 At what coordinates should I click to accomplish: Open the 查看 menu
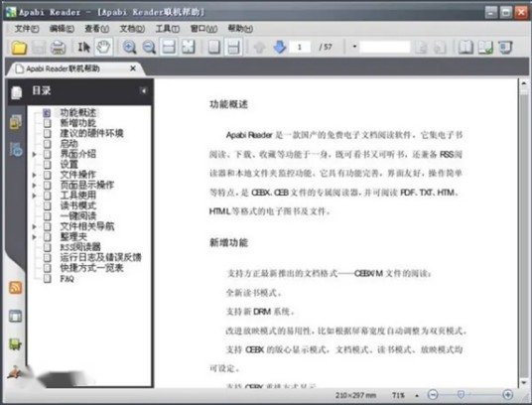96,29
